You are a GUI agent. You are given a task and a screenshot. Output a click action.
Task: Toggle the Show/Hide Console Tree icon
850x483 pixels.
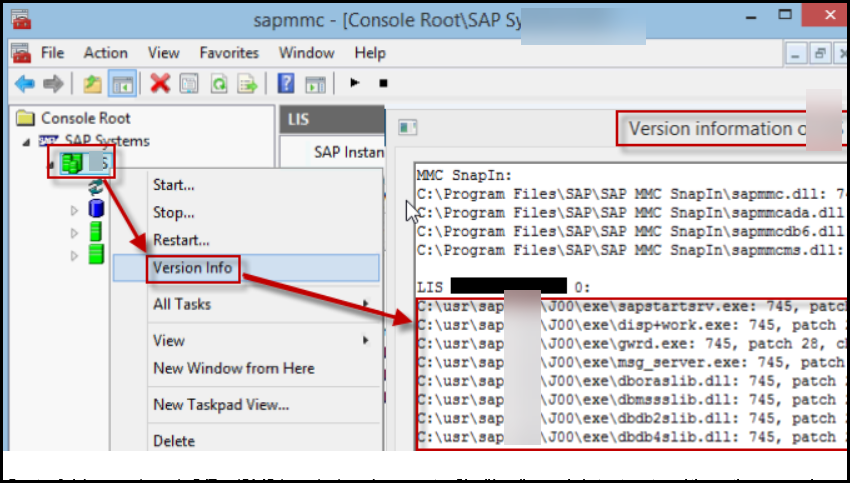122,84
